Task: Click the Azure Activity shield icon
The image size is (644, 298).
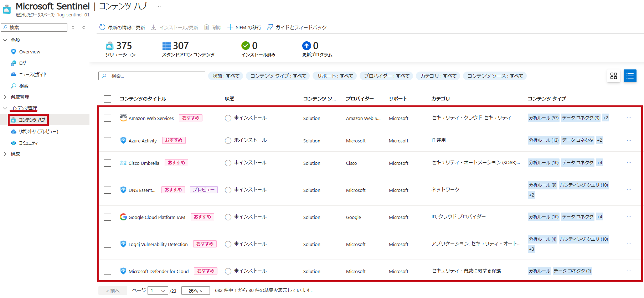Action: click(x=123, y=140)
